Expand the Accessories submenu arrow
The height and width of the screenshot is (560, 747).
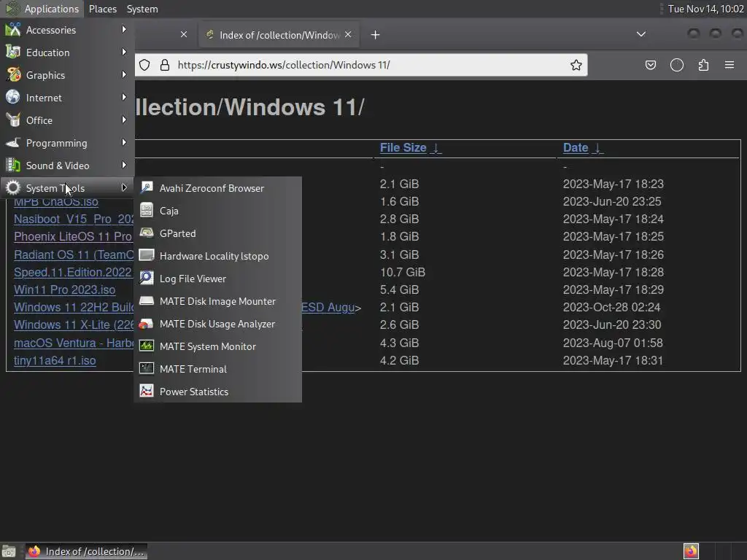(124, 29)
